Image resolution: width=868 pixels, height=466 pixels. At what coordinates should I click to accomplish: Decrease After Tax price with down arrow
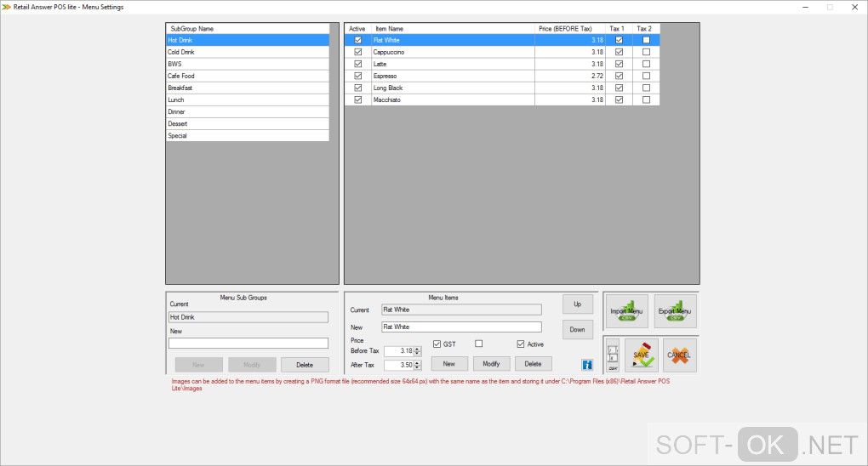pyautogui.click(x=417, y=367)
